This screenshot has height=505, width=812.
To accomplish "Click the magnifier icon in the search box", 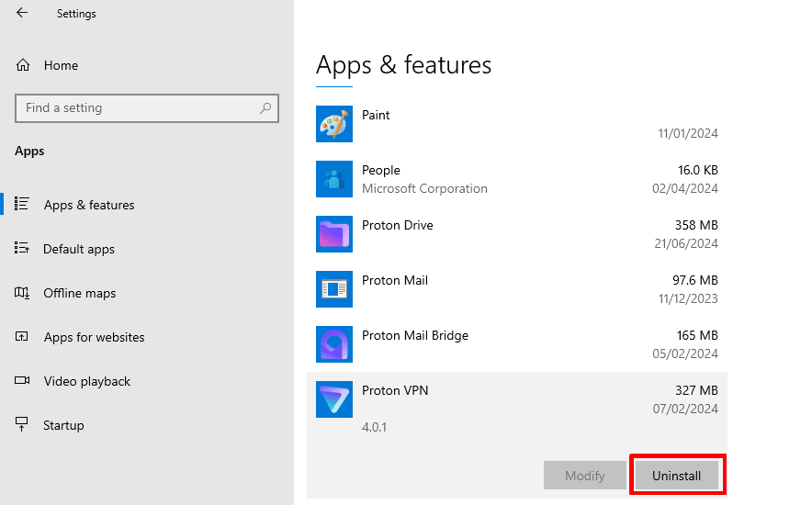I will 265,108.
